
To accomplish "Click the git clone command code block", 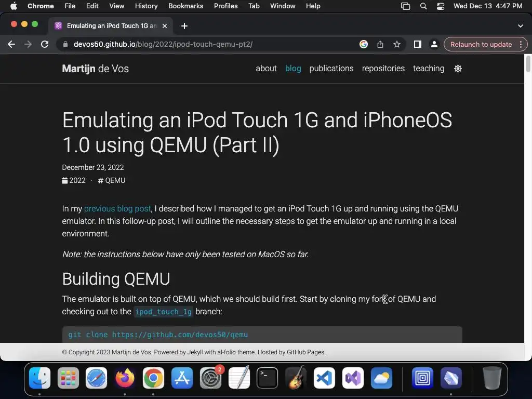I will coord(262,335).
